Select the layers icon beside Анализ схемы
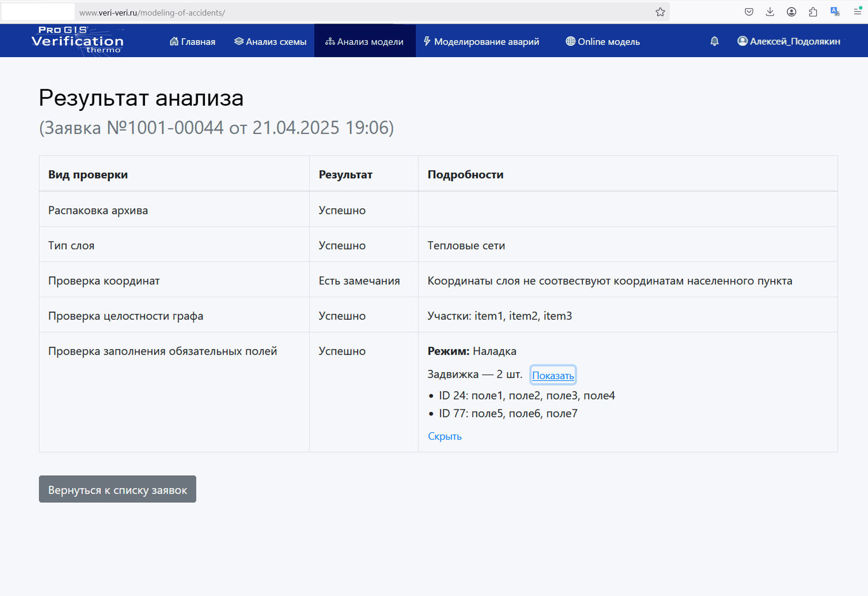This screenshot has width=868, height=596. [x=238, y=41]
